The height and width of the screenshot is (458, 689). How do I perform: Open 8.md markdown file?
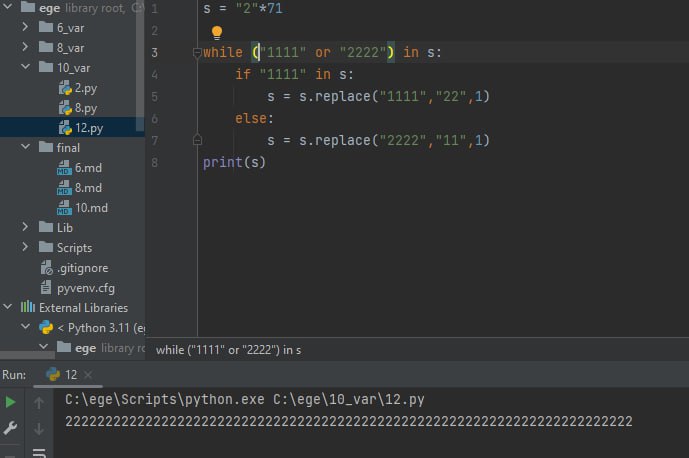tap(80, 188)
